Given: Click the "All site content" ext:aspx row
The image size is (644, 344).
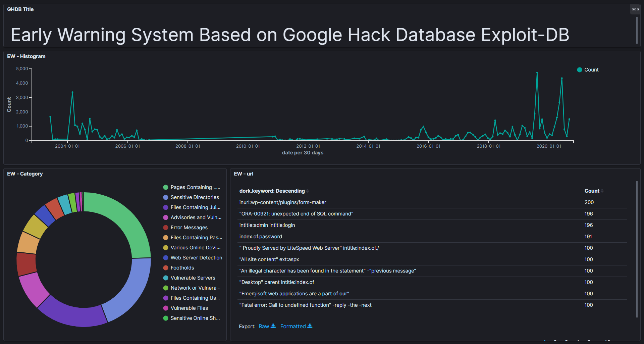Looking at the screenshot, I should [x=432, y=259].
